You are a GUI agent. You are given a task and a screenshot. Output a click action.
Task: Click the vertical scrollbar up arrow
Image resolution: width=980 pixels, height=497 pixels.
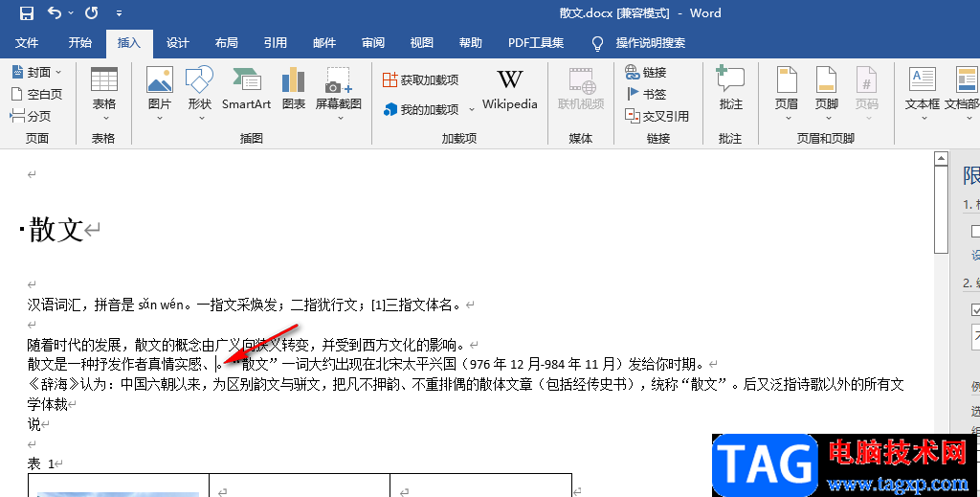(x=941, y=159)
